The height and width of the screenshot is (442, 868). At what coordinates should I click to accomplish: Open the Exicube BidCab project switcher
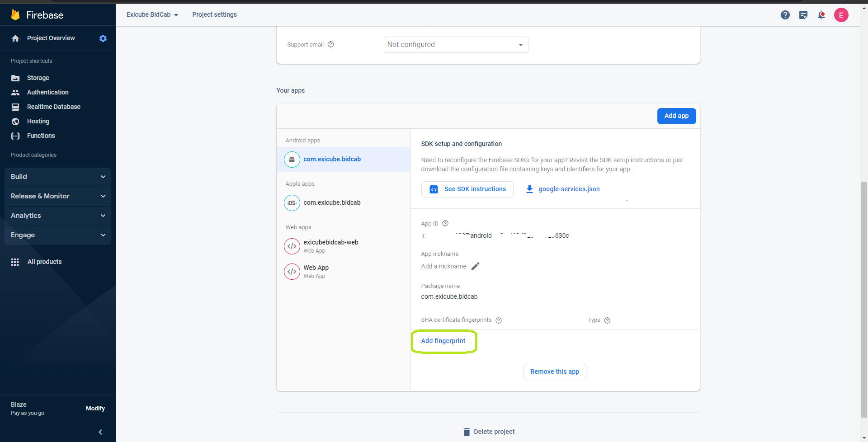pyautogui.click(x=152, y=15)
